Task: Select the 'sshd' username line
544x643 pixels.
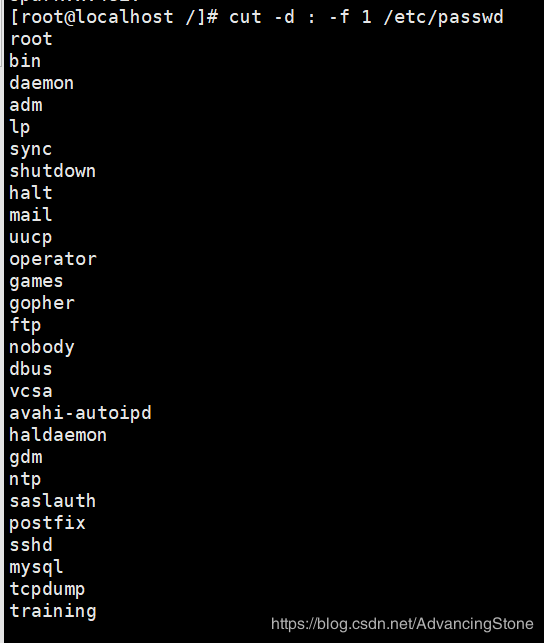Action: click(x=31, y=545)
